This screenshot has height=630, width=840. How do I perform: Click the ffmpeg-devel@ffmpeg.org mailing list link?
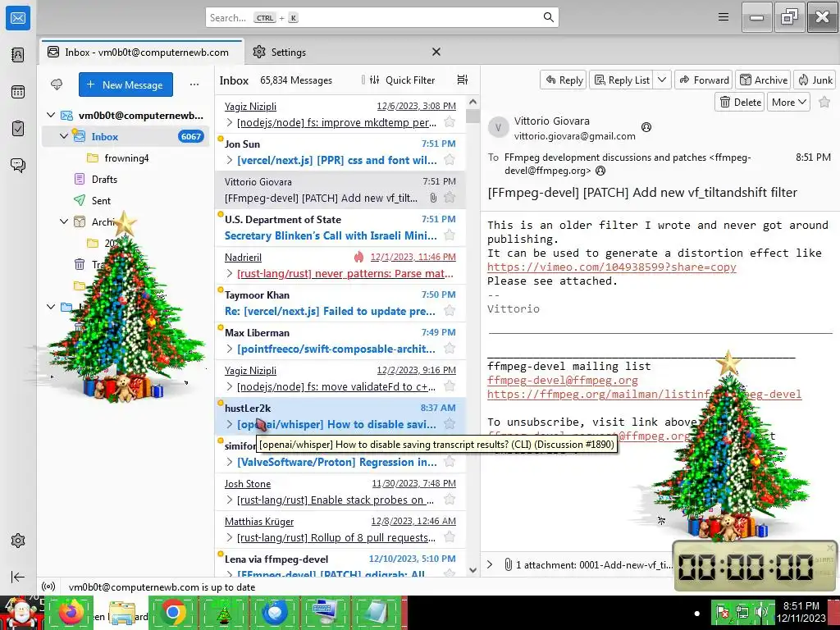tap(563, 381)
